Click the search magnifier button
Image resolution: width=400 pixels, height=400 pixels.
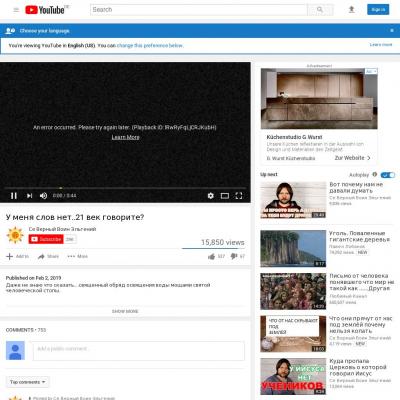click(x=320, y=10)
